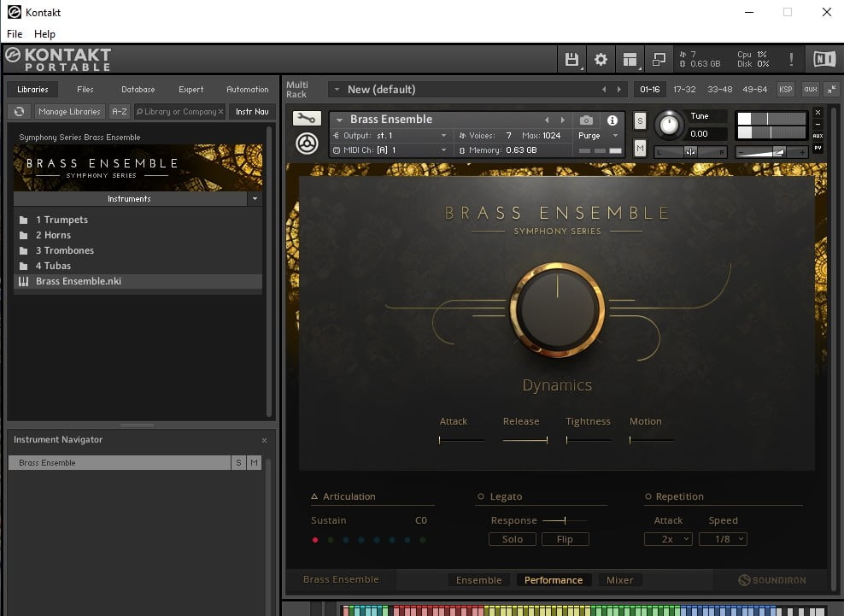Toggle the PV button on the instrument header
844x616 pixels.
point(818,148)
